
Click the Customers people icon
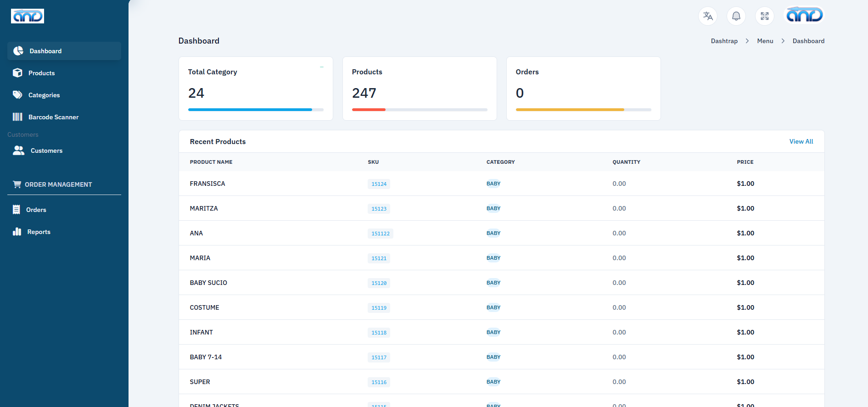[19, 151]
